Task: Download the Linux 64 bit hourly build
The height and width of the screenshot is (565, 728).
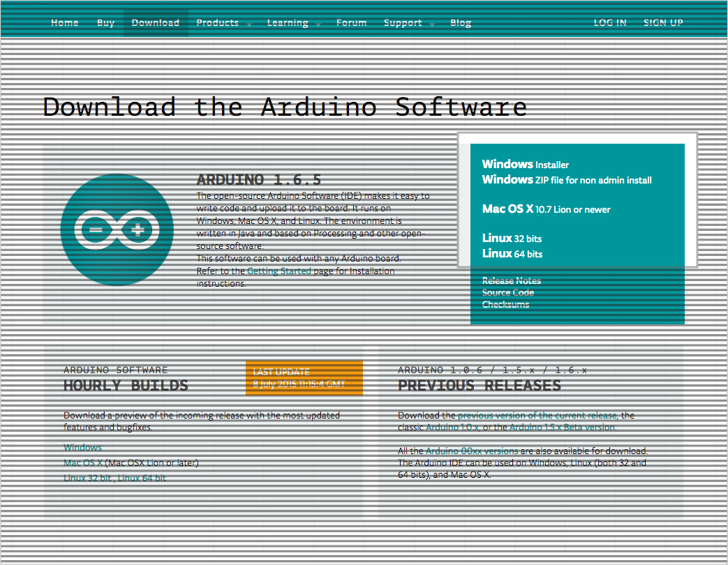Action: click(x=142, y=478)
